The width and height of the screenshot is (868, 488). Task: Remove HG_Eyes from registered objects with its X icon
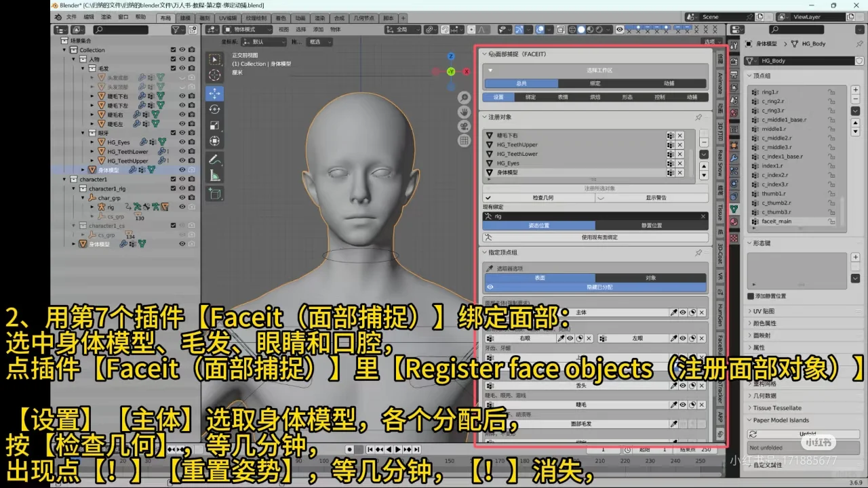point(680,163)
